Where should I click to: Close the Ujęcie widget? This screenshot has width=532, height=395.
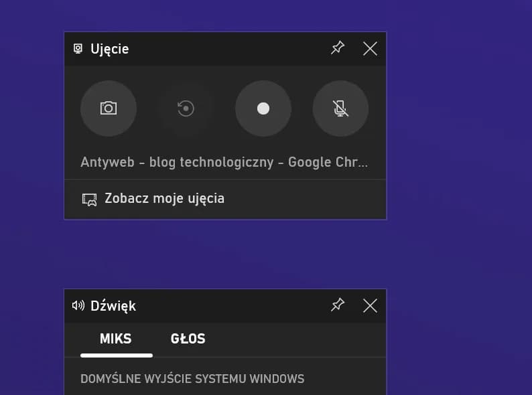click(x=370, y=48)
